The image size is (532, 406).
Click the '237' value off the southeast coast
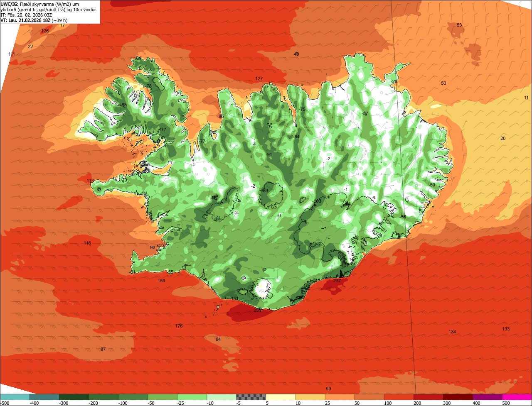[337, 281]
